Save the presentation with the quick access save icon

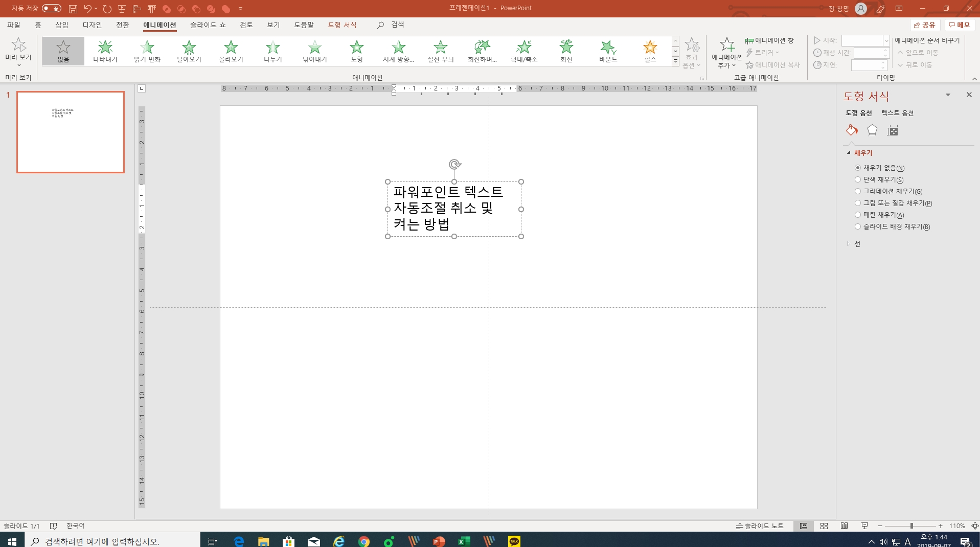[73, 9]
